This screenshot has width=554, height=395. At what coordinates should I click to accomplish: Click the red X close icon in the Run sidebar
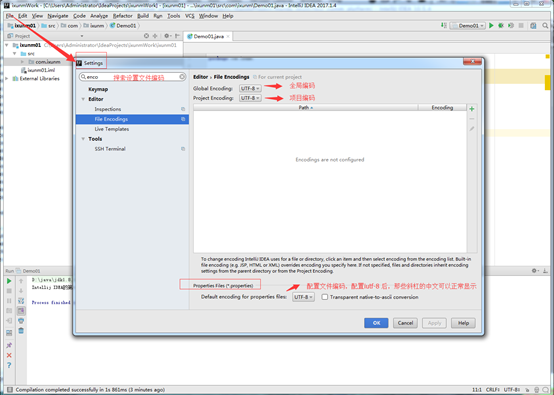[x=9, y=355]
